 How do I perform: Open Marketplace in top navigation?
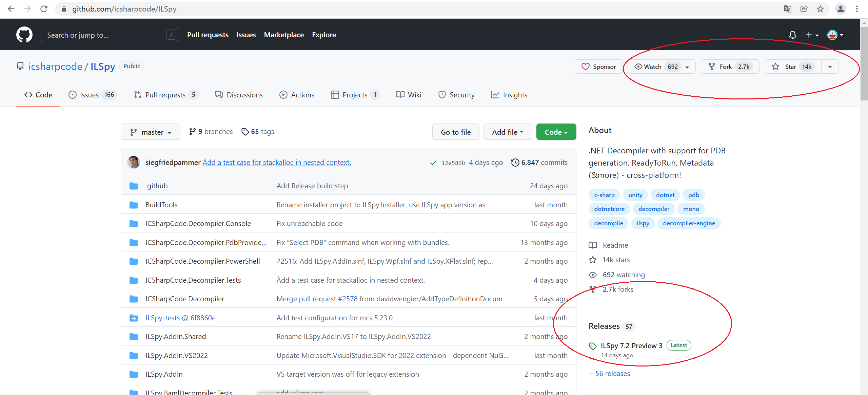pos(284,35)
